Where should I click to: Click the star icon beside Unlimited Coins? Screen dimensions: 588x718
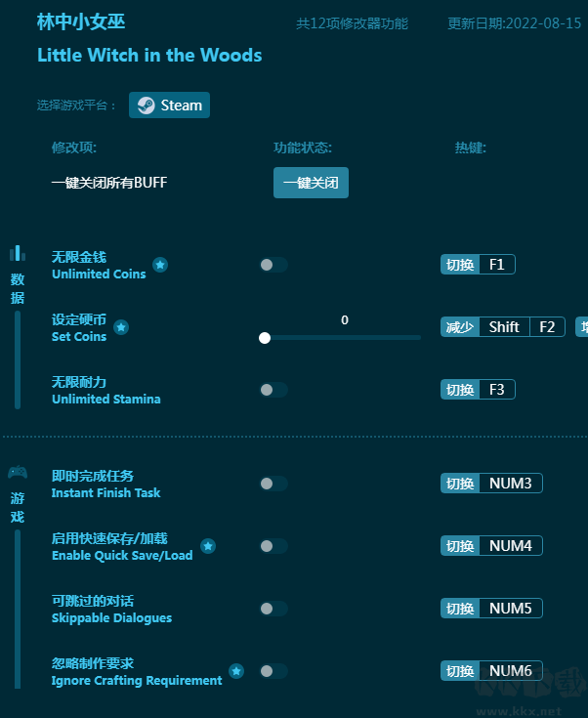160,265
